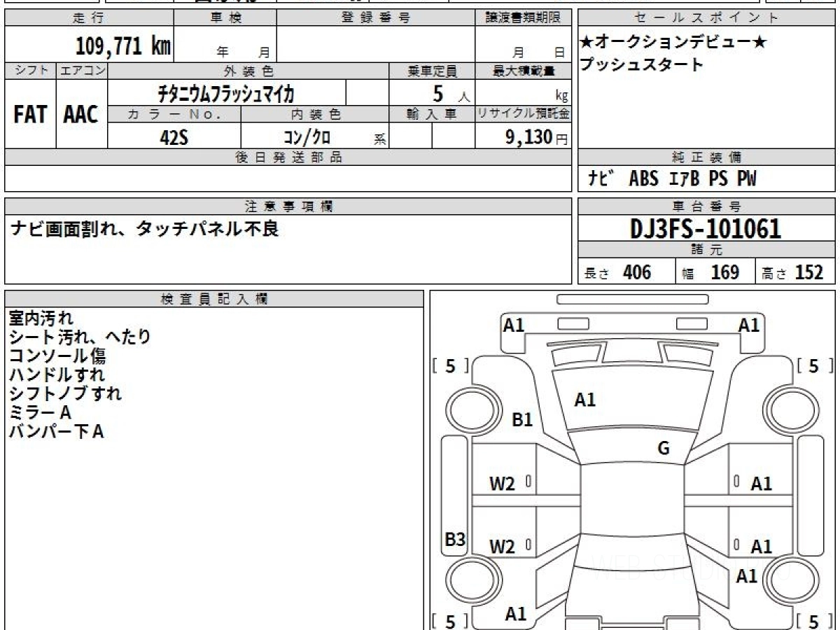840x630 pixels.
Task: Select the recycle deposit 9,130円
Action: click(537, 136)
